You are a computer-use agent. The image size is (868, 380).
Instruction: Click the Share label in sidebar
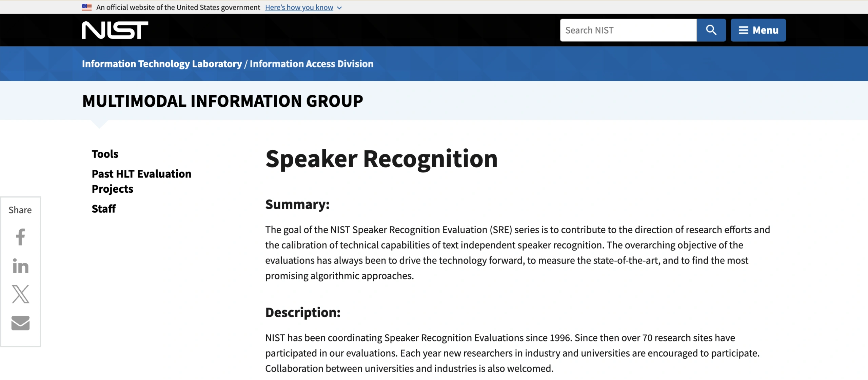pyautogui.click(x=20, y=210)
